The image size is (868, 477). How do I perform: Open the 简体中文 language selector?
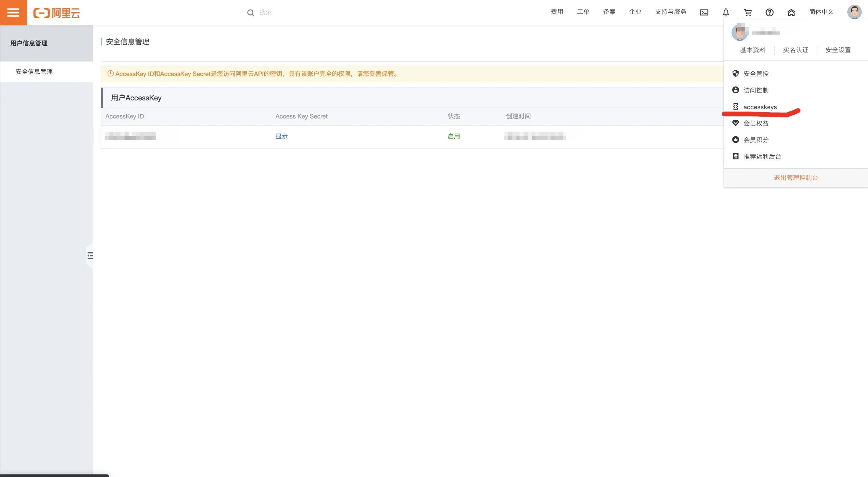[821, 12]
